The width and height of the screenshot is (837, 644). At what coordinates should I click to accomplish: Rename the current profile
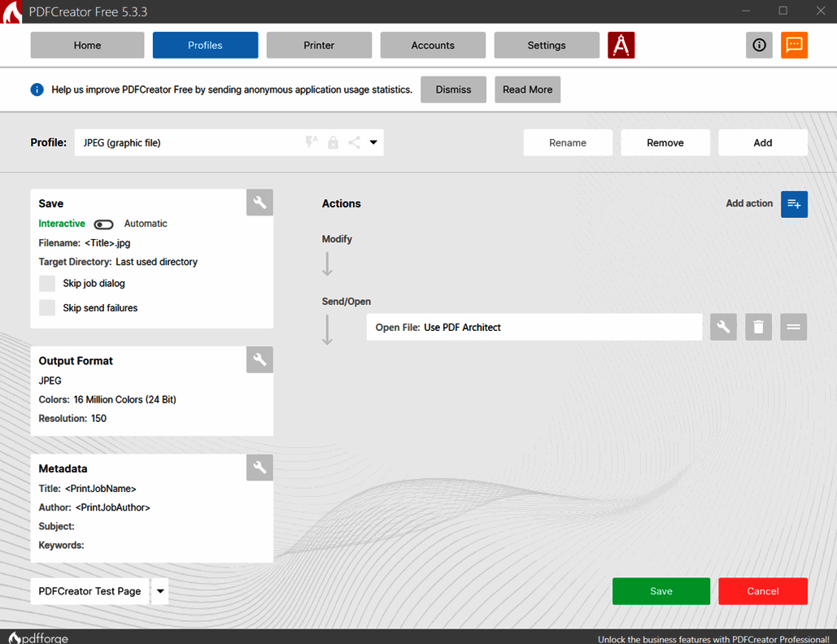coord(568,142)
